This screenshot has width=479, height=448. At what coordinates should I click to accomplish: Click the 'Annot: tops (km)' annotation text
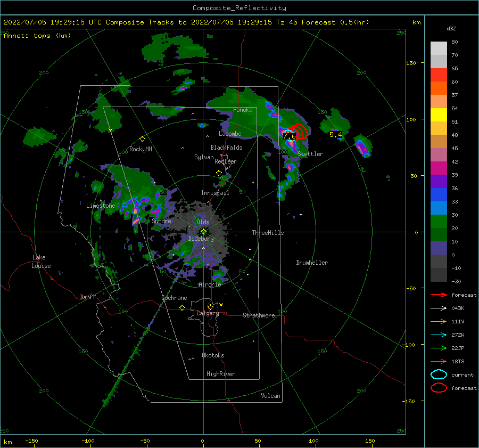tap(37, 36)
